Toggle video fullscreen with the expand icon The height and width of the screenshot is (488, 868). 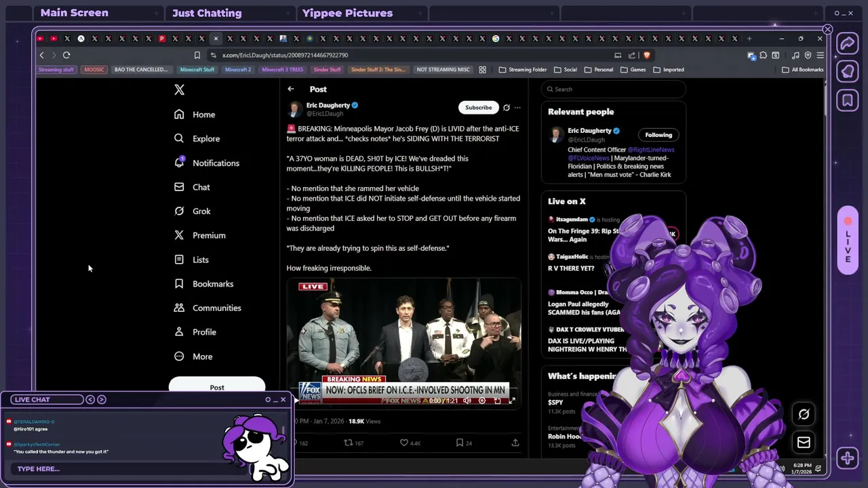(512, 401)
